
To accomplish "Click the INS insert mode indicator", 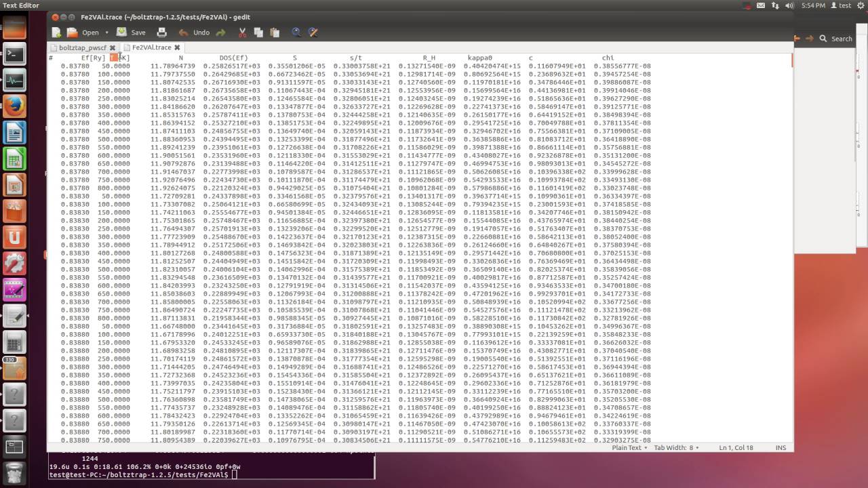I will point(781,447).
